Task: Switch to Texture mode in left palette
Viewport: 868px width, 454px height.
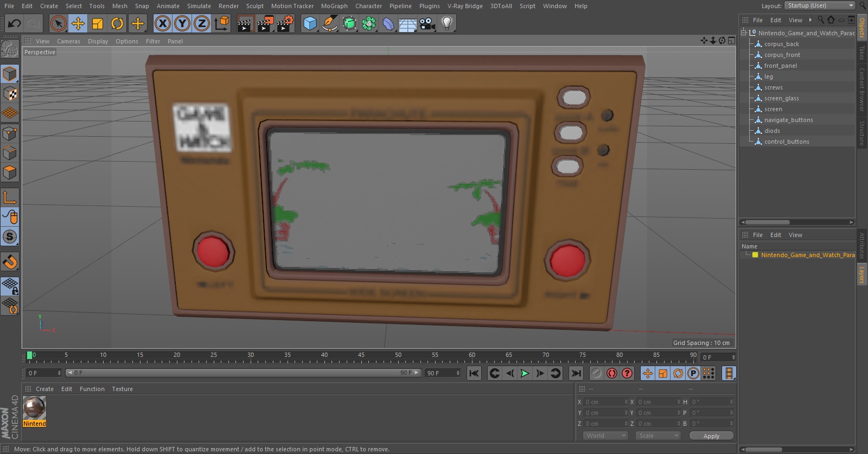Action: pyautogui.click(x=10, y=93)
